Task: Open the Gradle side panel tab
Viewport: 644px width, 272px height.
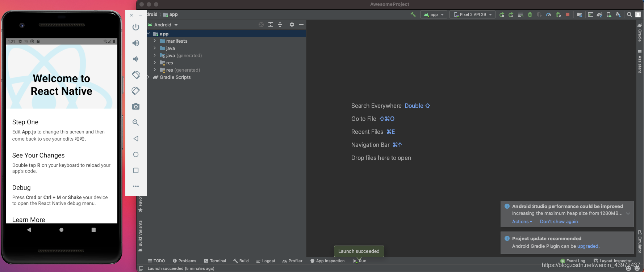Action: pyautogui.click(x=640, y=33)
